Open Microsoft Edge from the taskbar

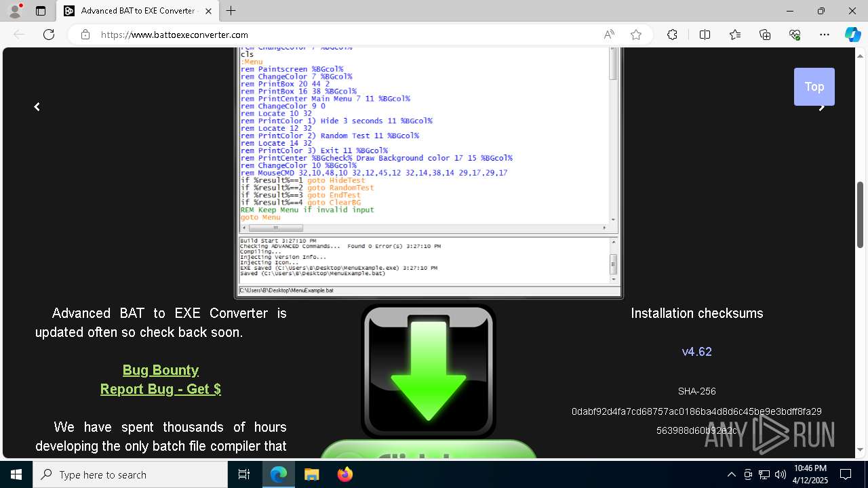[279, 474]
